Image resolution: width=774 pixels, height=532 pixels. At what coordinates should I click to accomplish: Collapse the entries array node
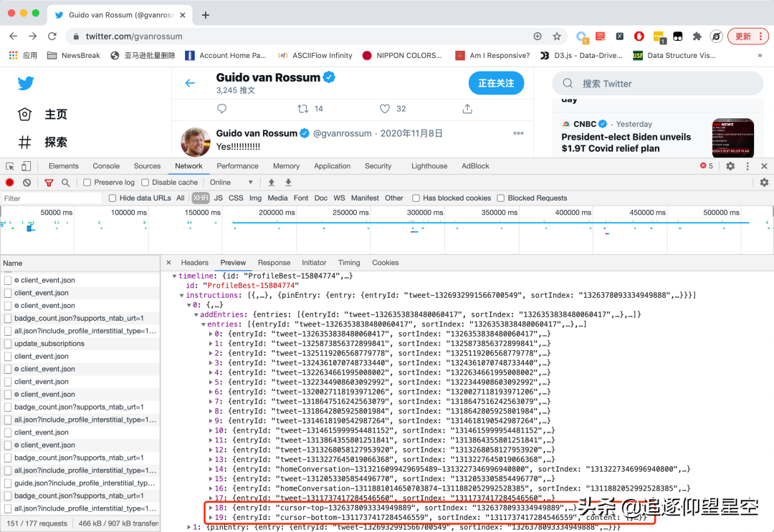(204, 324)
